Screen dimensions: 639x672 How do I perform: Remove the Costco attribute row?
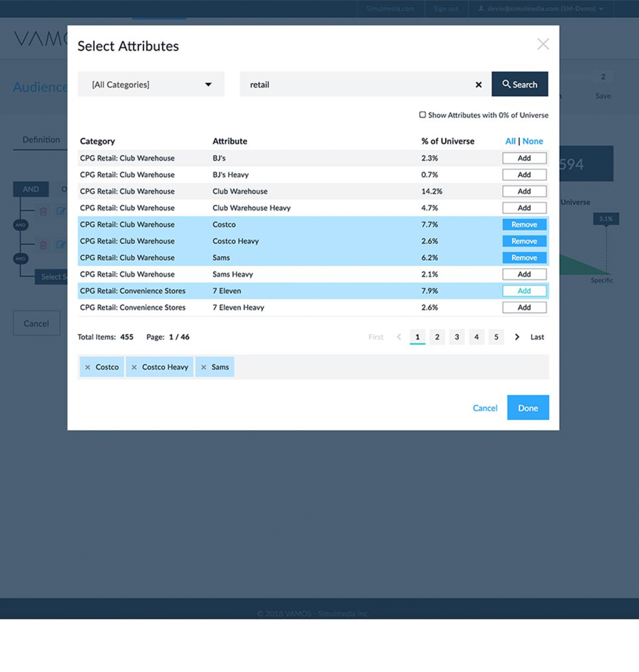click(524, 225)
